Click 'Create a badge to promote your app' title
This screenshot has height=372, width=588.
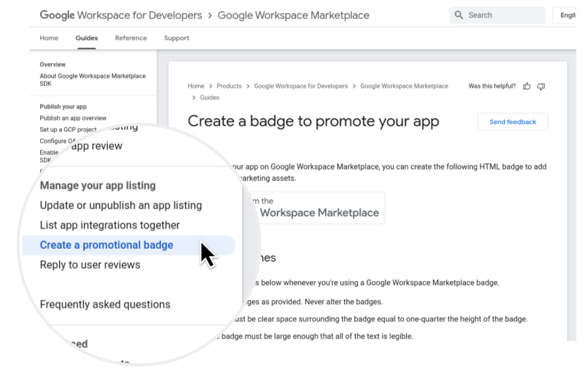click(x=313, y=121)
